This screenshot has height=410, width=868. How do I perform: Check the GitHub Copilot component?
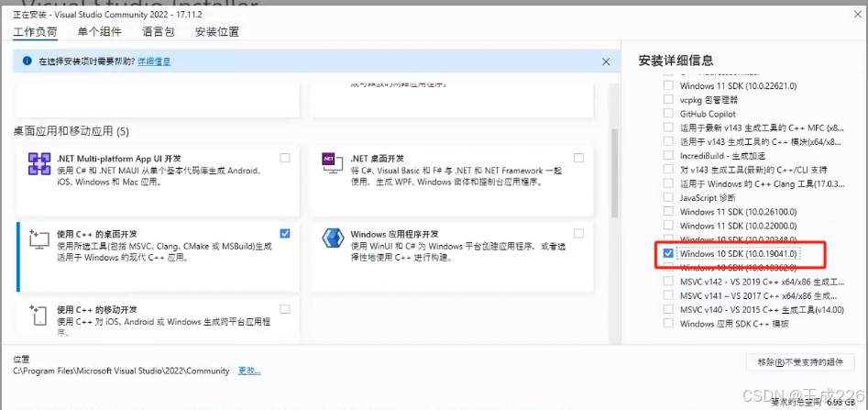[x=669, y=113]
